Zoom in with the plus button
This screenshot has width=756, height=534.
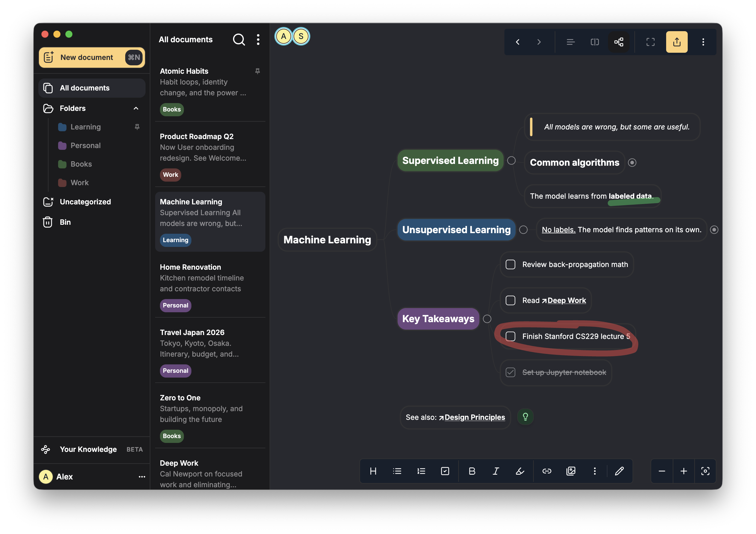pyautogui.click(x=684, y=471)
